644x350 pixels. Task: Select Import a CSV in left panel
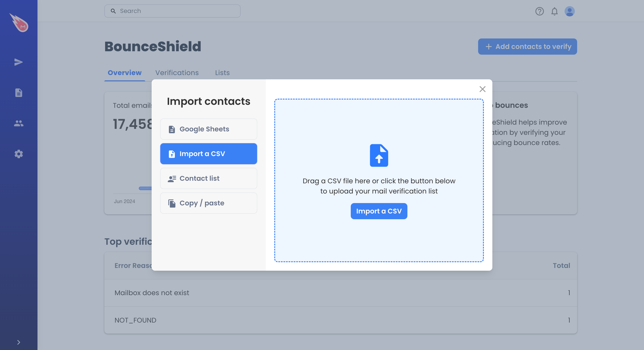point(208,154)
